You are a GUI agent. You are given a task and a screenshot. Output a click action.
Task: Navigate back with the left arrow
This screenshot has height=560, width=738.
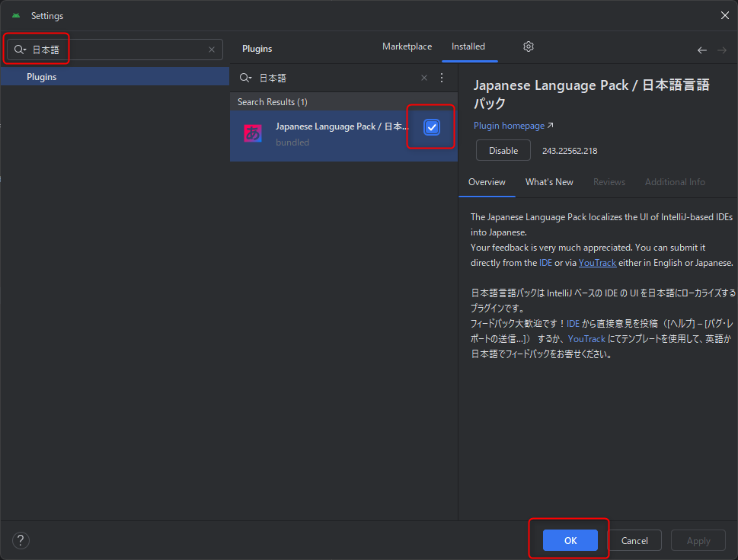point(701,50)
